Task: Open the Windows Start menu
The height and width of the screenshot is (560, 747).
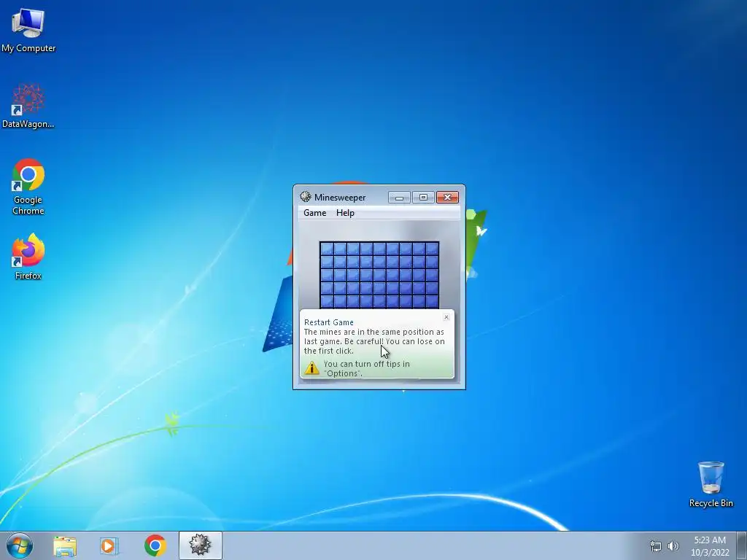Action: pos(20,545)
